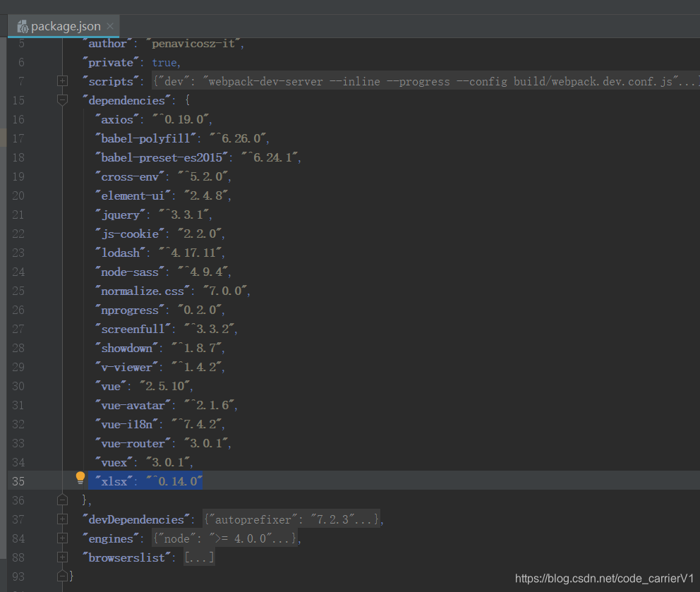Click the "dependencies" key
This screenshot has width=700, height=592.
click(127, 100)
